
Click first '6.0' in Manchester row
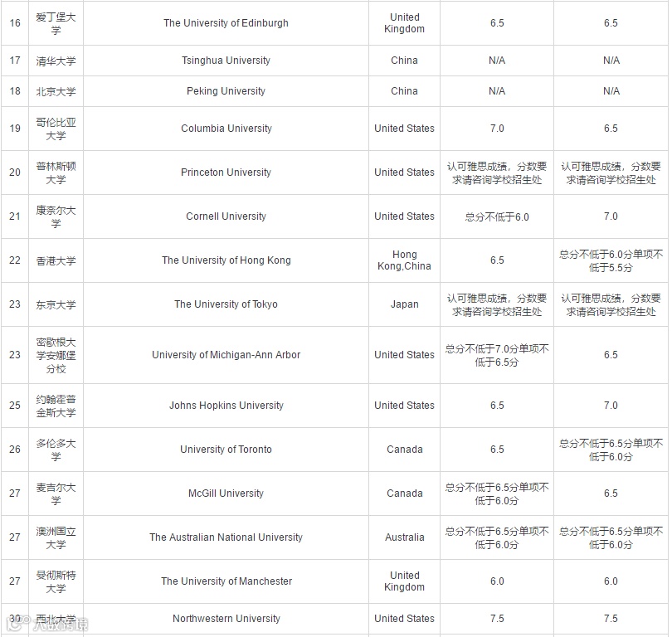497,581
